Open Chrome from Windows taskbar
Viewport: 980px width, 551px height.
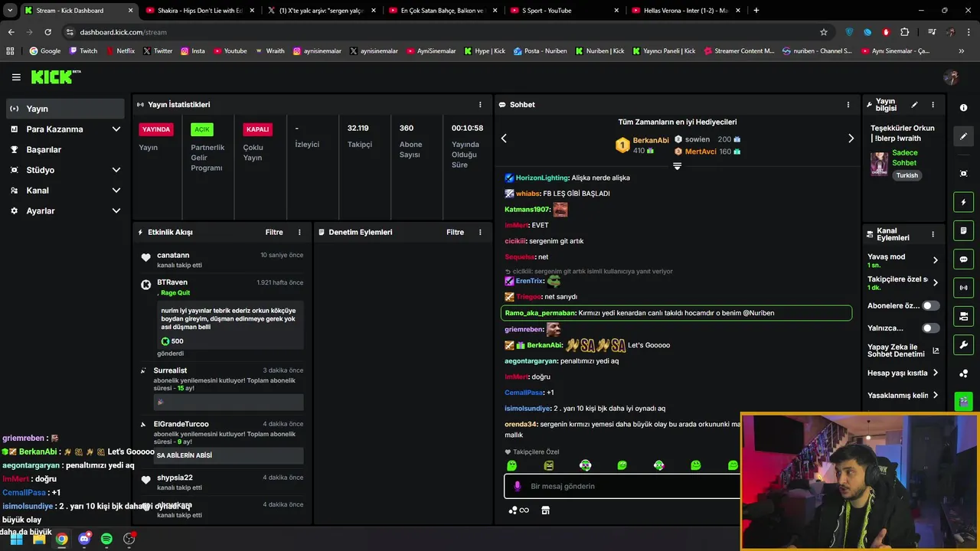tap(61, 539)
